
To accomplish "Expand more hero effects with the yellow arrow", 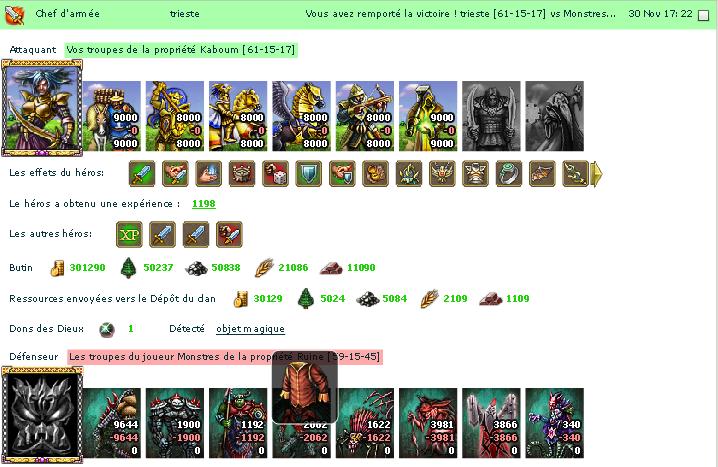I will click(596, 174).
